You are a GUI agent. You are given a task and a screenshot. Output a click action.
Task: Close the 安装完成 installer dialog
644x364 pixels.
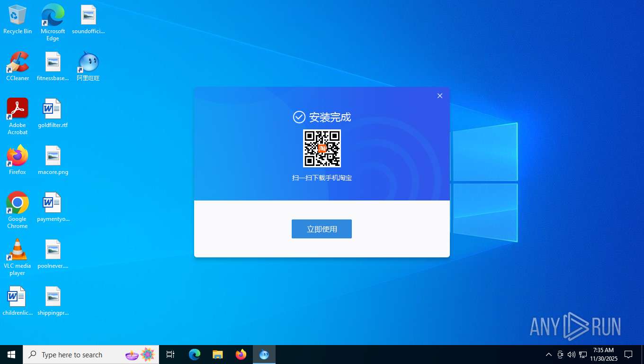pyautogui.click(x=440, y=96)
